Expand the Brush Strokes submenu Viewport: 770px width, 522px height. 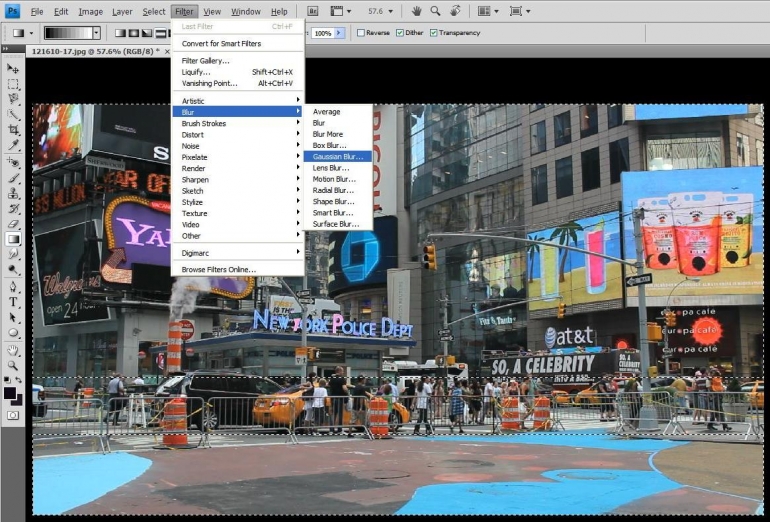pos(238,123)
